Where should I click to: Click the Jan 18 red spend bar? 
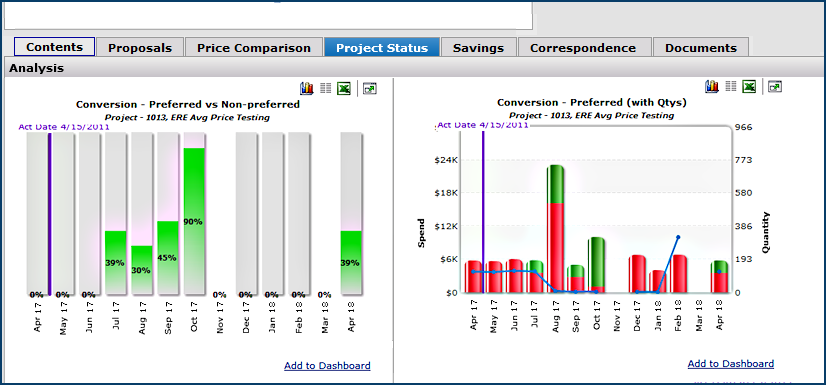658,281
